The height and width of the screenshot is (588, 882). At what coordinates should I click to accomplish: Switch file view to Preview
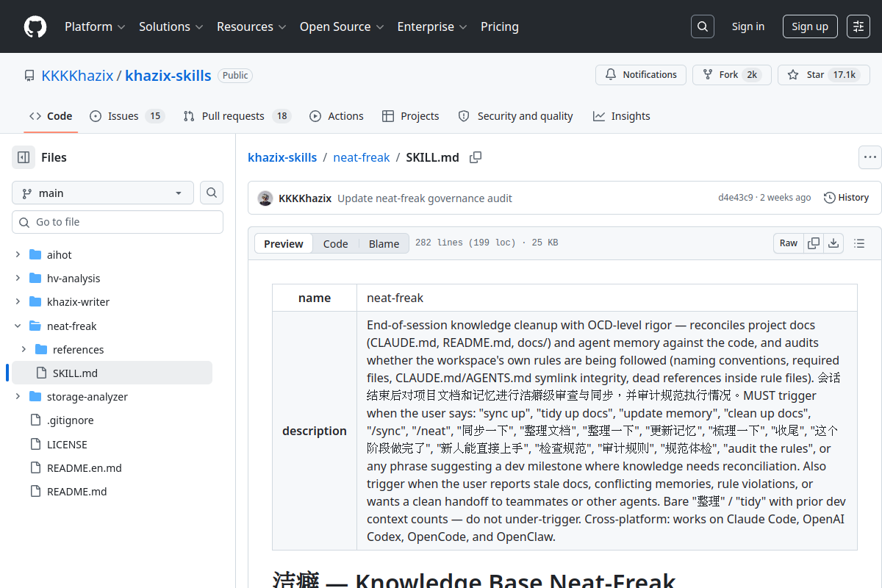point(284,243)
